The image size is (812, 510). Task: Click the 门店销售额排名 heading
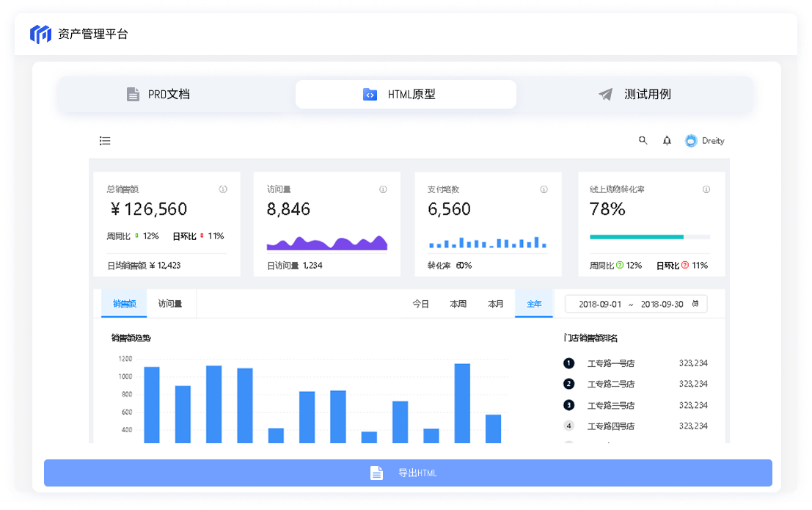point(590,338)
